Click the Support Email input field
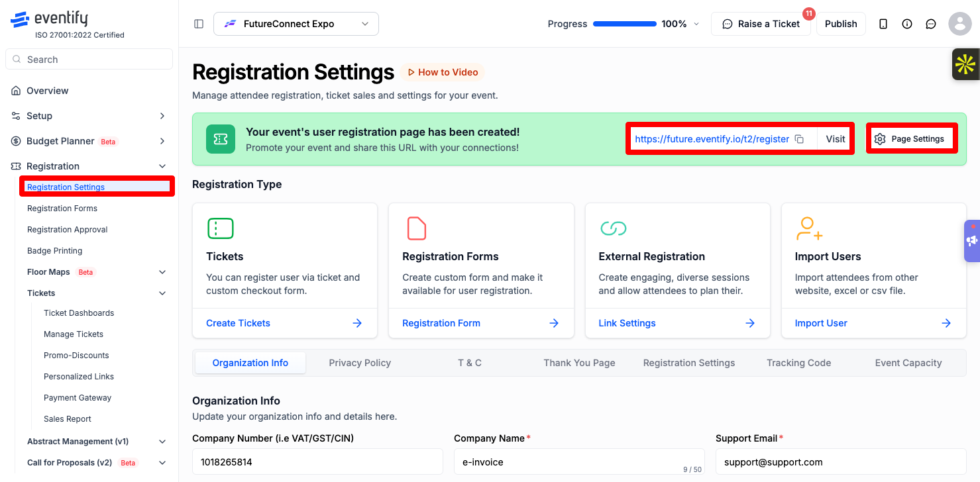This screenshot has height=482, width=980. coord(841,461)
